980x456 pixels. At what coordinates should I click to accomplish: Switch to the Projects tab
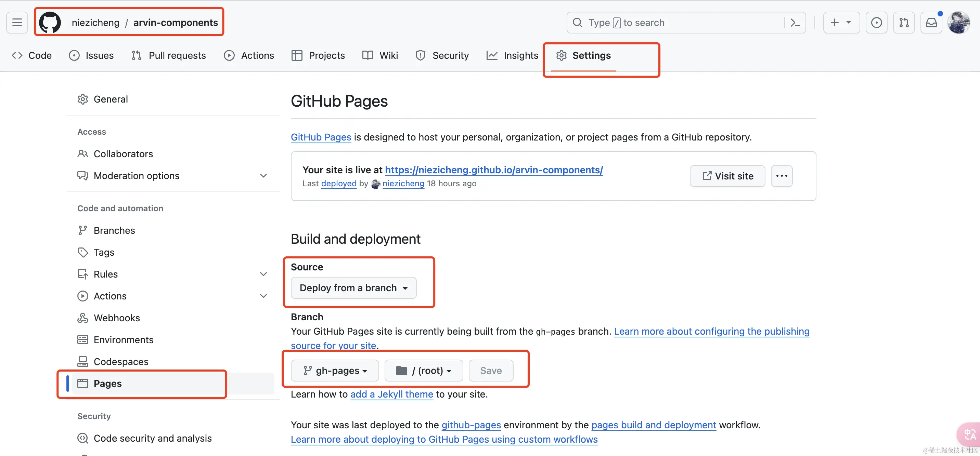(x=318, y=55)
